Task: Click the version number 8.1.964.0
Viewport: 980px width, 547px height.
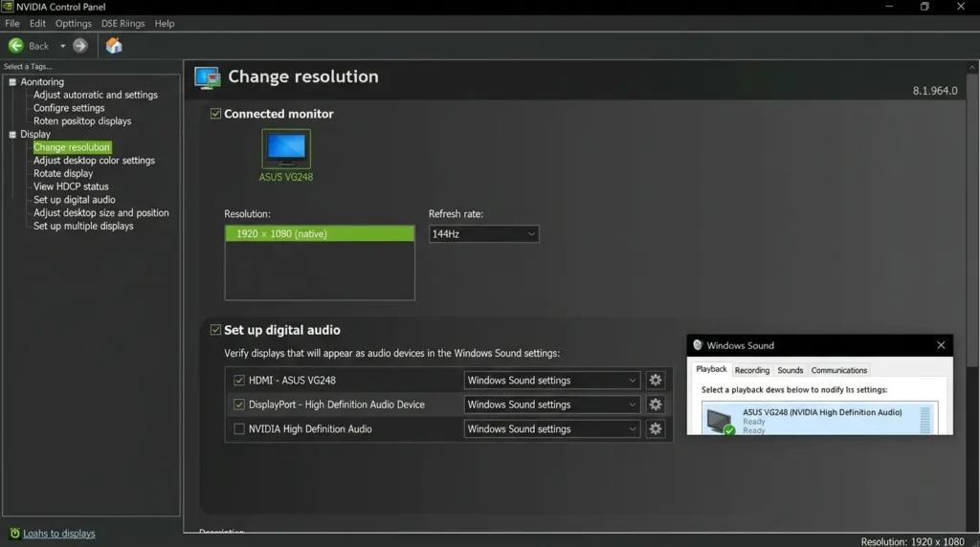Action: click(x=935, y=91)
